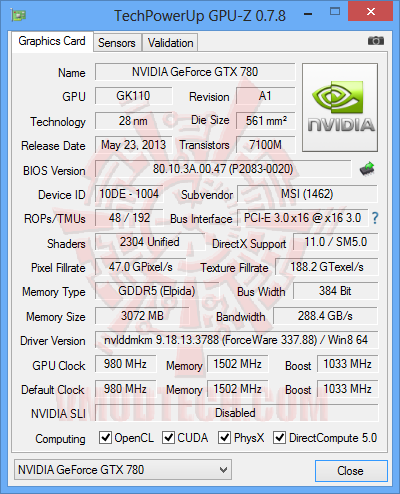Switch to the Sensors tab
The width and height of the screenshot is (400, 494).
point(117,43)
